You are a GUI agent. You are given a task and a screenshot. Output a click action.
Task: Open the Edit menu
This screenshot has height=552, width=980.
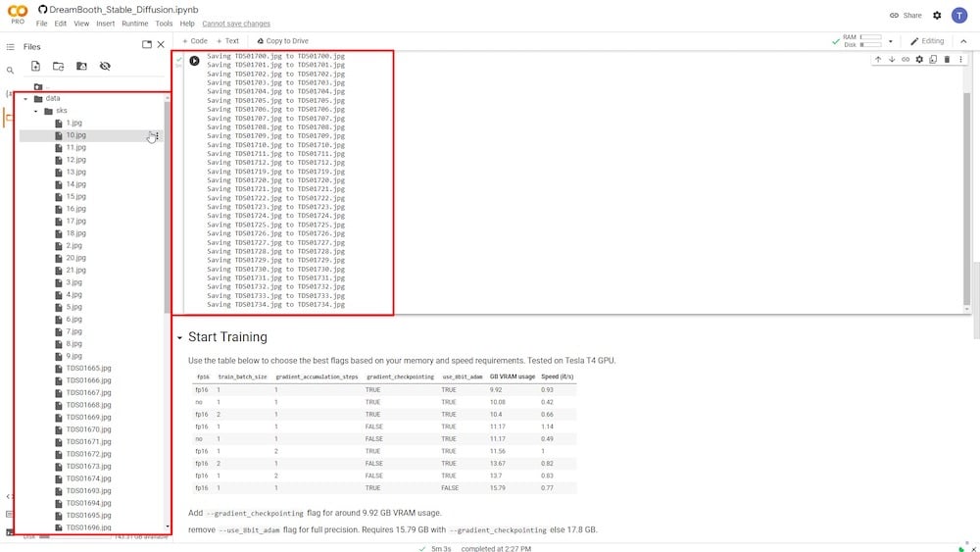point(60,24)
